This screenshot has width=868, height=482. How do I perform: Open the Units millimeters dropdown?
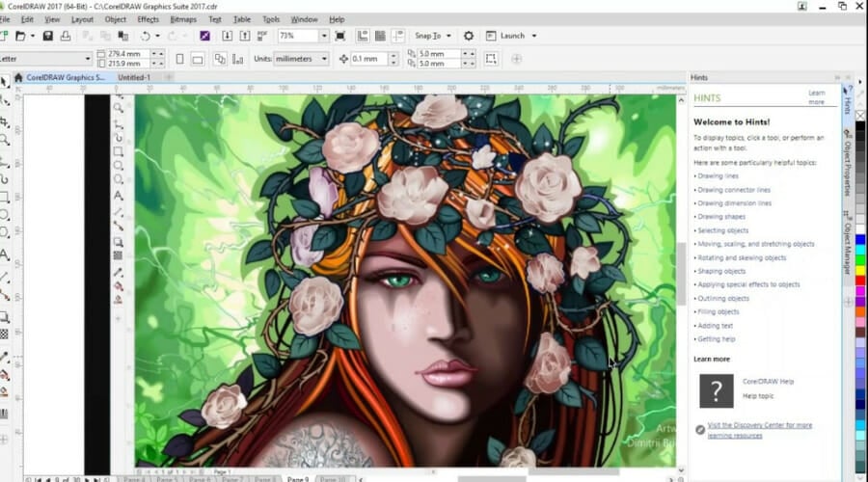(x=324, y=59)
